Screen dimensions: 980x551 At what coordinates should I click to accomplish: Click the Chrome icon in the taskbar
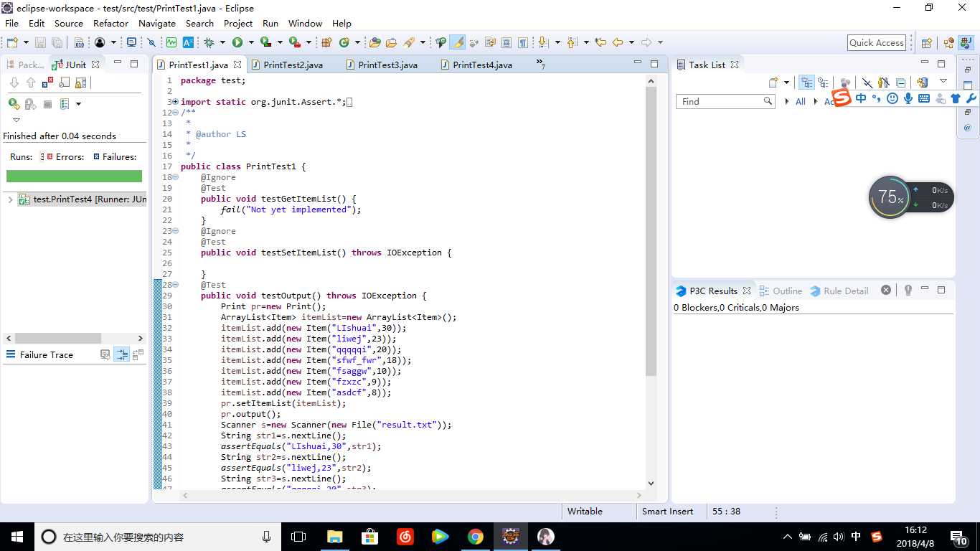[x=475, y=537]
